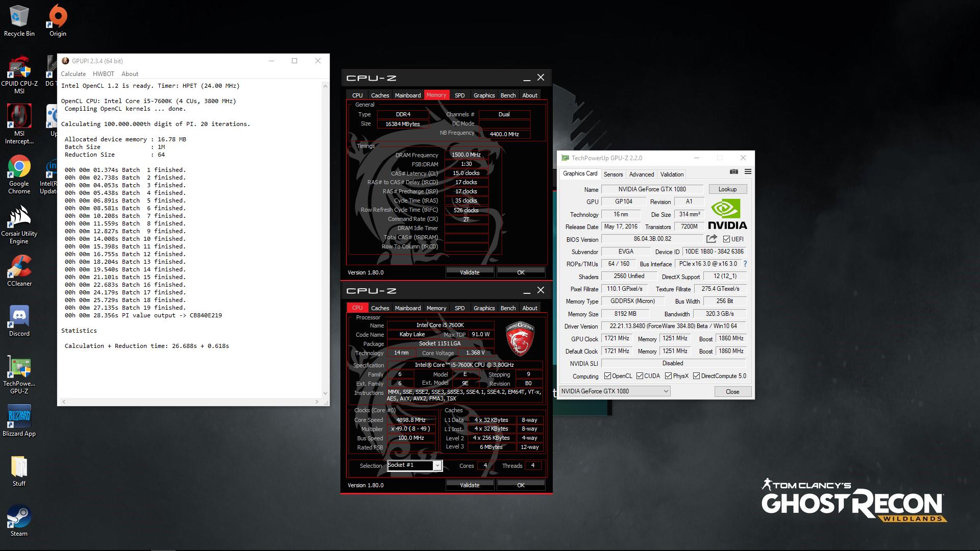Click the Close button in GPU-Z
This screenshot has width=980, height=551.
tap(732, 392)
